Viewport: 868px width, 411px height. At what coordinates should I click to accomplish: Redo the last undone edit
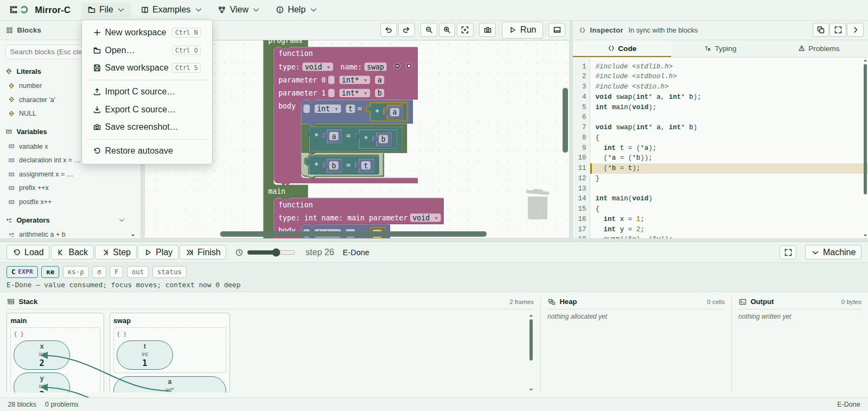pos(406,30)
